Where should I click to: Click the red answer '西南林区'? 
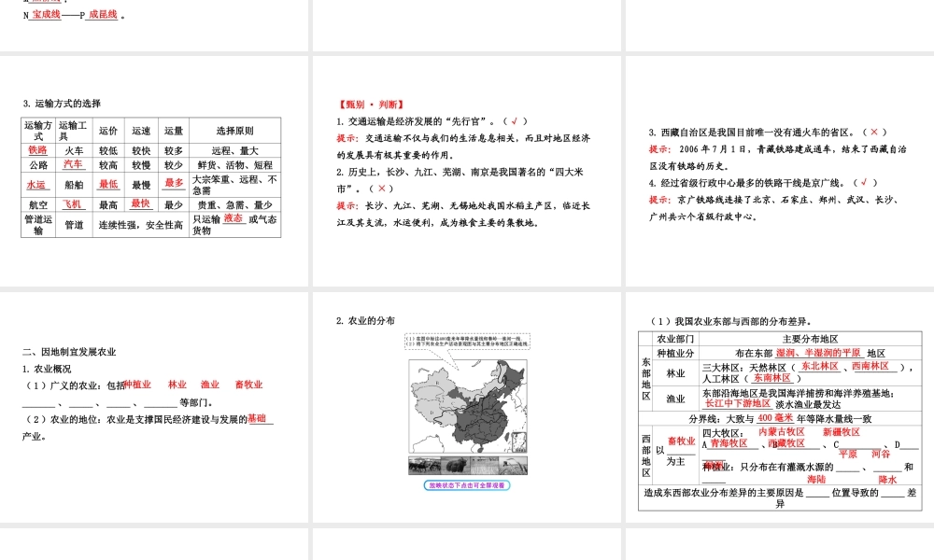[870, 366]
